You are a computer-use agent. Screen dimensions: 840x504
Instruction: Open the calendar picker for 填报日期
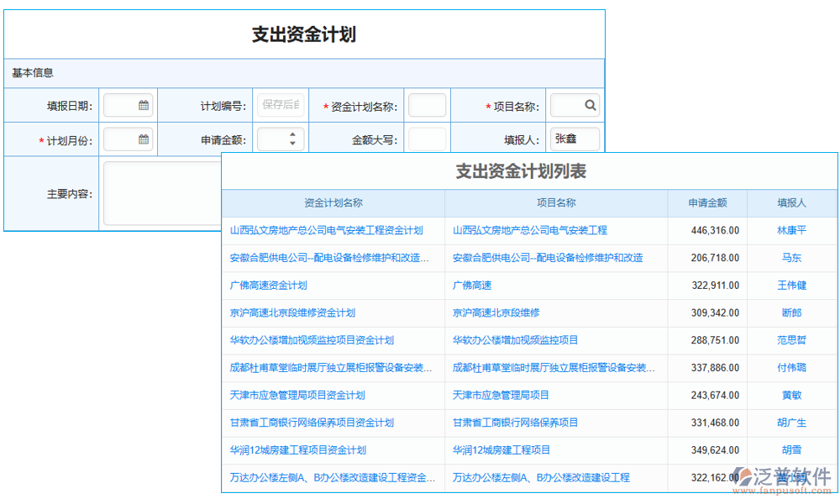(x=143, y=104)
